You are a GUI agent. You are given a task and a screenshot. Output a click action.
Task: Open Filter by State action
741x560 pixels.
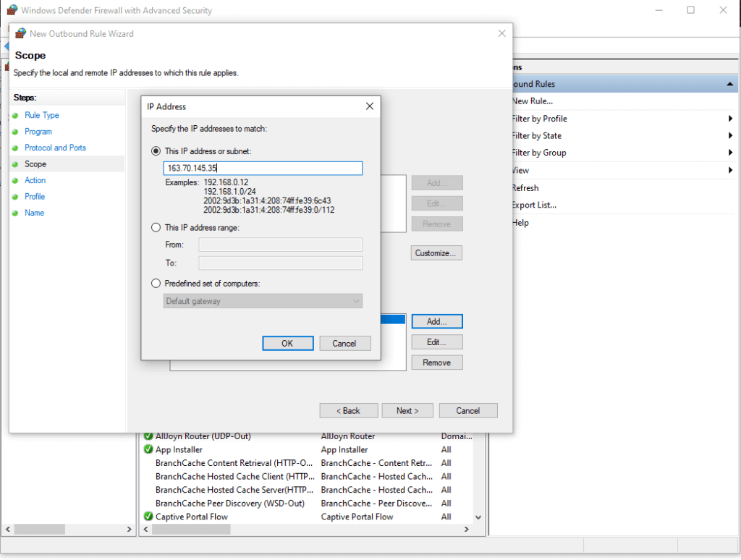[x=536, y=135]
